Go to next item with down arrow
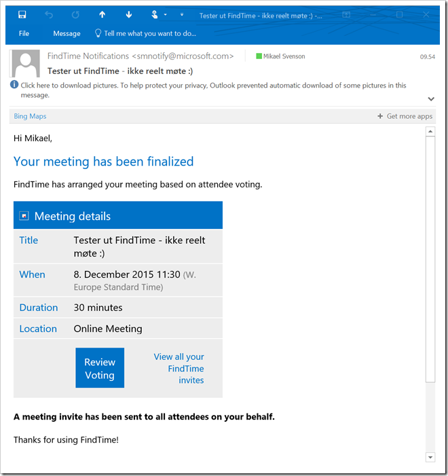448x476 pixels. [129, 14]
